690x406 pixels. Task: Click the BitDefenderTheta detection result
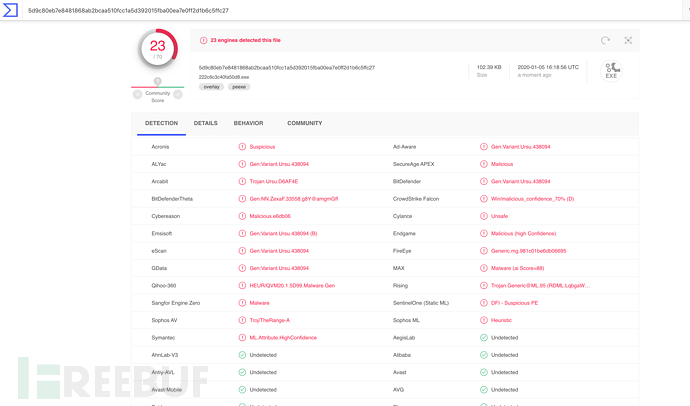tap(294, 199)
